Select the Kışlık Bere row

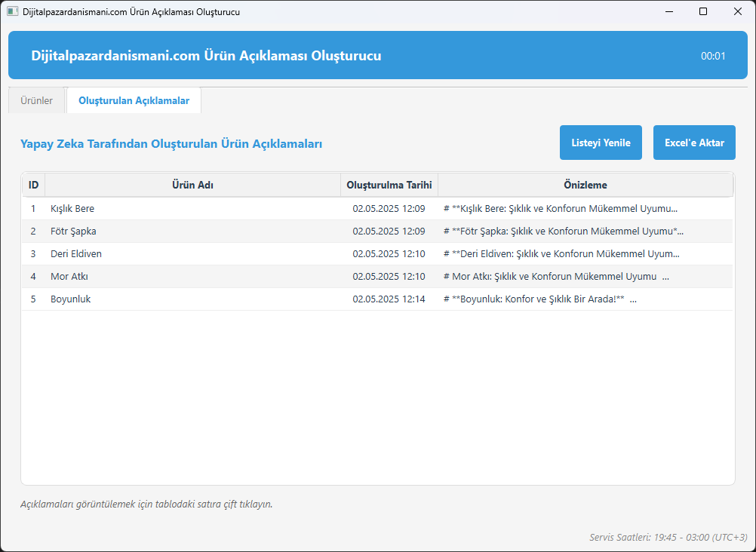click(x=377, y=209)
